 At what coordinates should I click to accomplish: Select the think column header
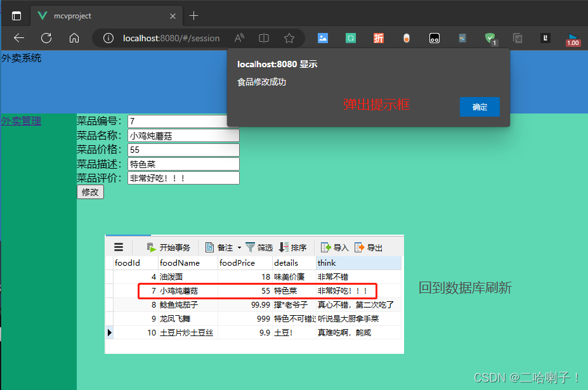(x=359, y=263)
